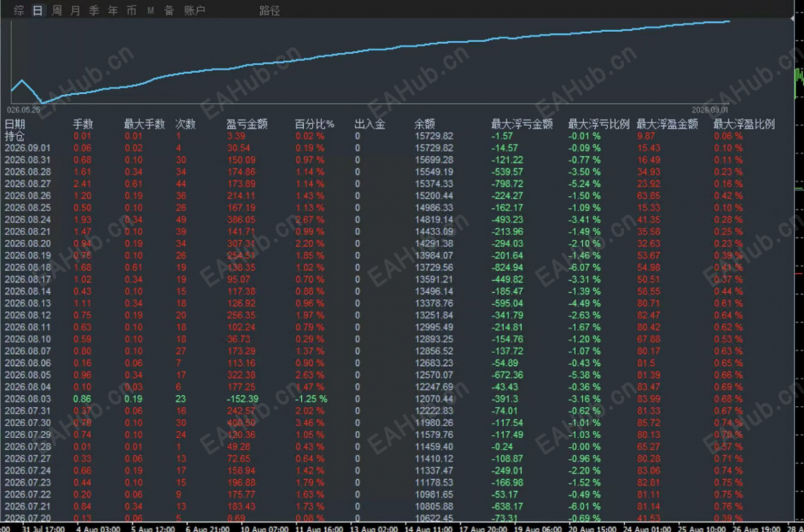Switch to the 年 yearly tab
This screenshot has width=804, height=532.
[x=113, y=10]
